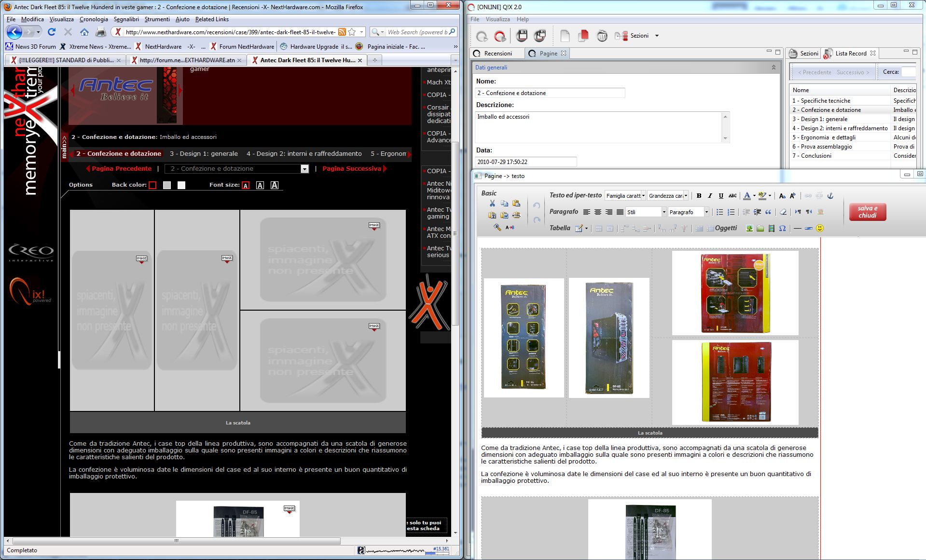
Task: Click the subscript icon in Testo row
Action: click(782, 195)
